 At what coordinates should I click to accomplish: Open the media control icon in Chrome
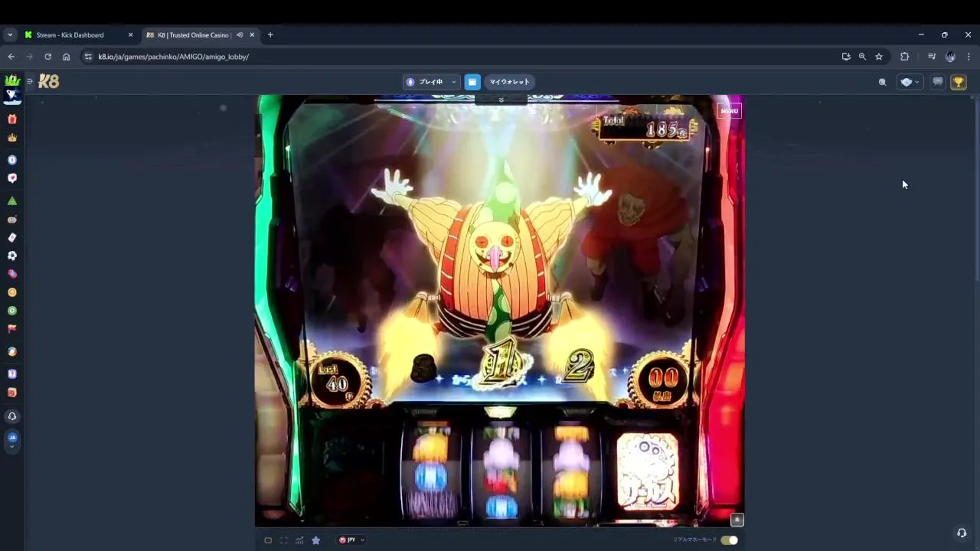coord(932,57)
